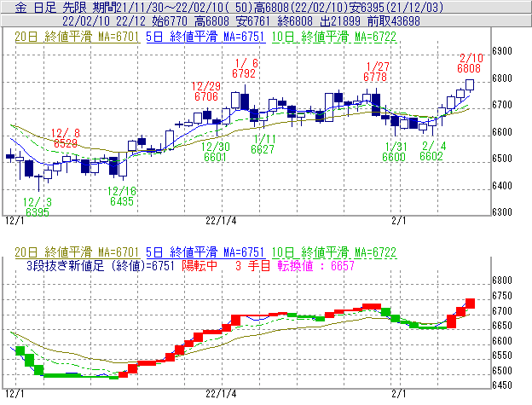
Task: Click the 6450 axis label in lower chart
Action: (502, 385)
